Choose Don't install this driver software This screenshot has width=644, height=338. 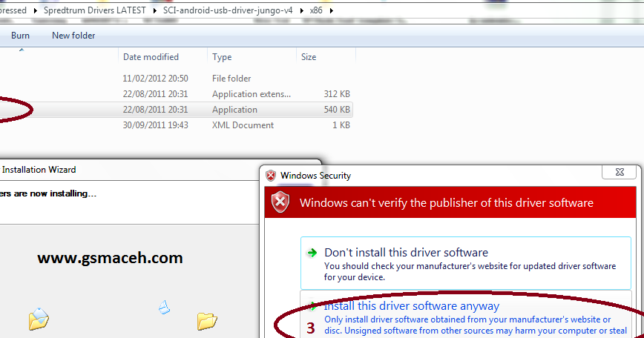[x=466, y=263]
